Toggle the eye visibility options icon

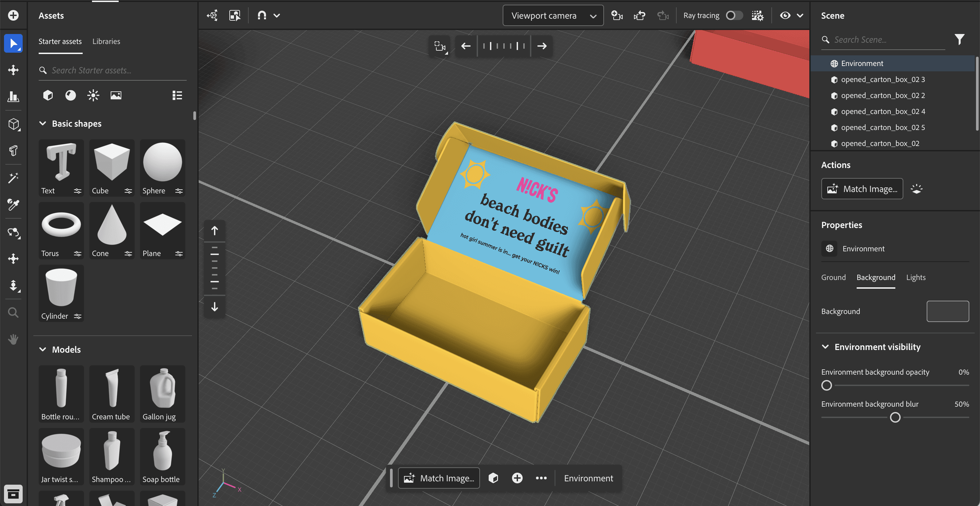(x=785, y=16)
